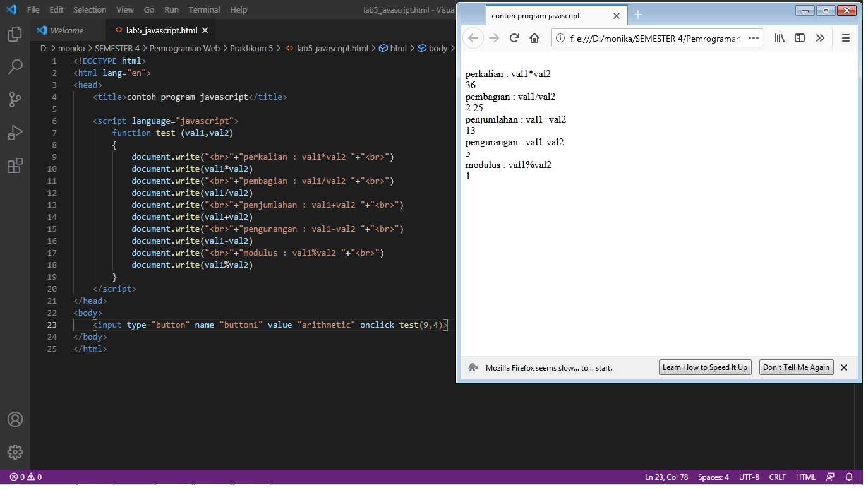
Task: Open notifications bell in status bar
Action: (x=849, y=477)
